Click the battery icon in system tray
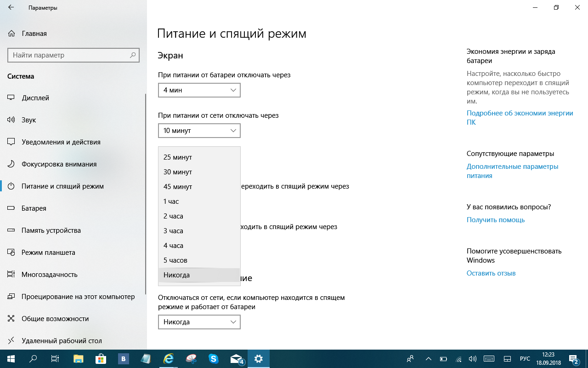 tap(443, 359)
